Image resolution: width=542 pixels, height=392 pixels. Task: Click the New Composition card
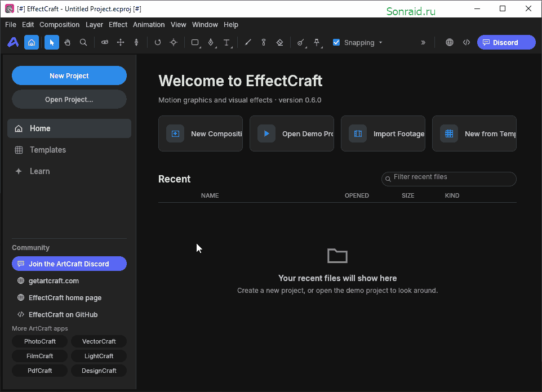201,133
